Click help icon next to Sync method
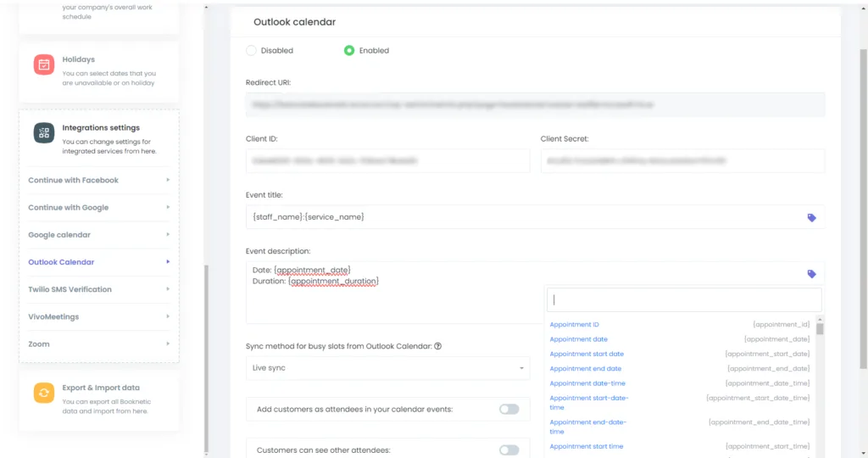Image resolution: width=868 pixels, height=458 pixels. pyautogui.click(x=438, y=346)
